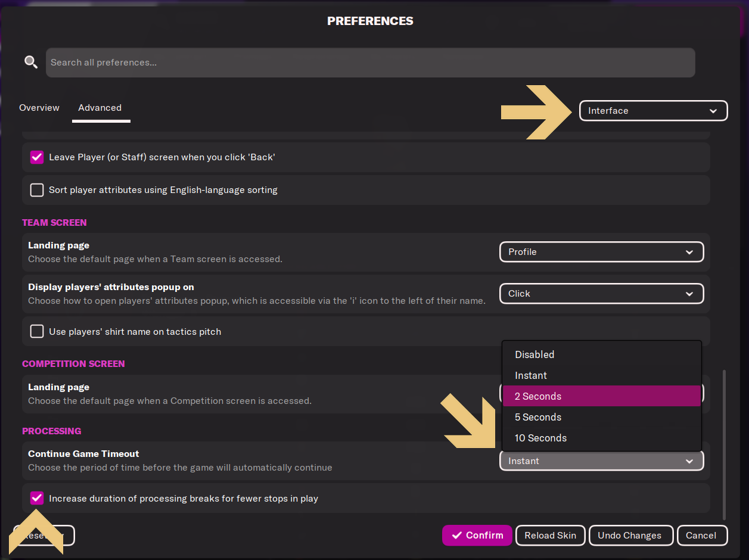Switch to the Overview tab
The height and width of the screenshot is (560, 749).
(39, 108)
